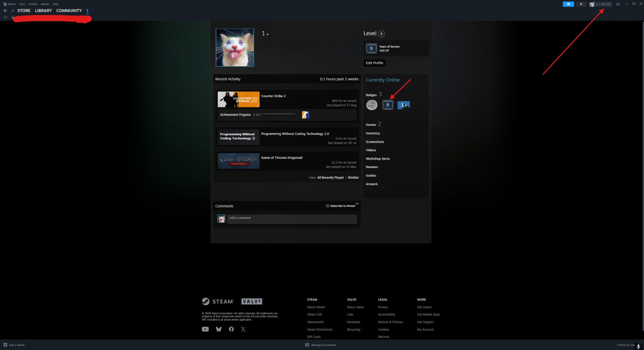Screen dimensions: 644x350
Task: Switch to the COMMUNITY tab
Action: [69, 11]
